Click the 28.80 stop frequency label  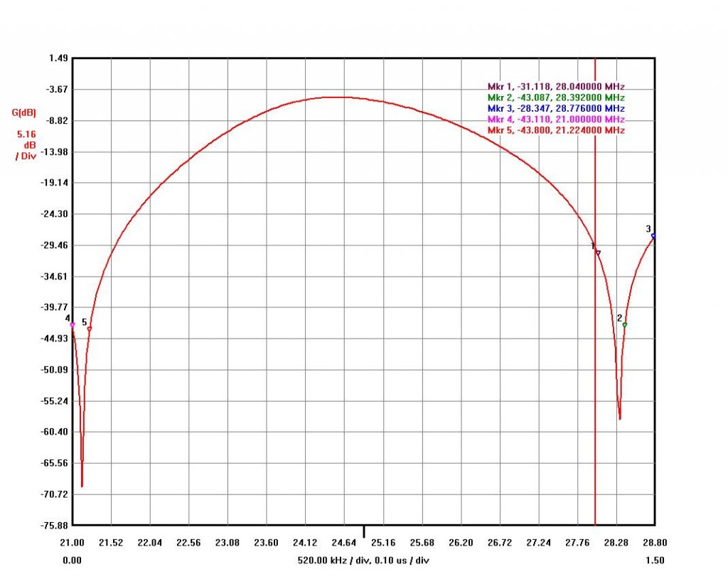pos(655,542)
